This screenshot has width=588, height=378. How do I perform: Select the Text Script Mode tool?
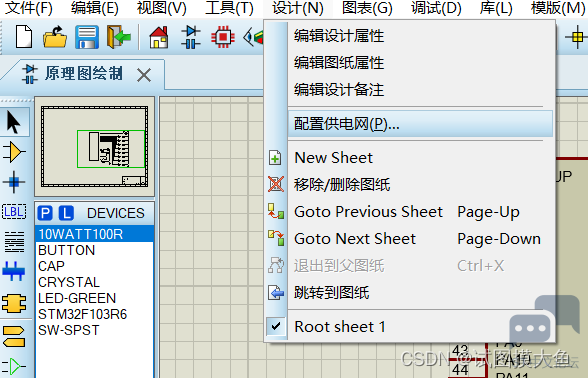pos(14,242)
